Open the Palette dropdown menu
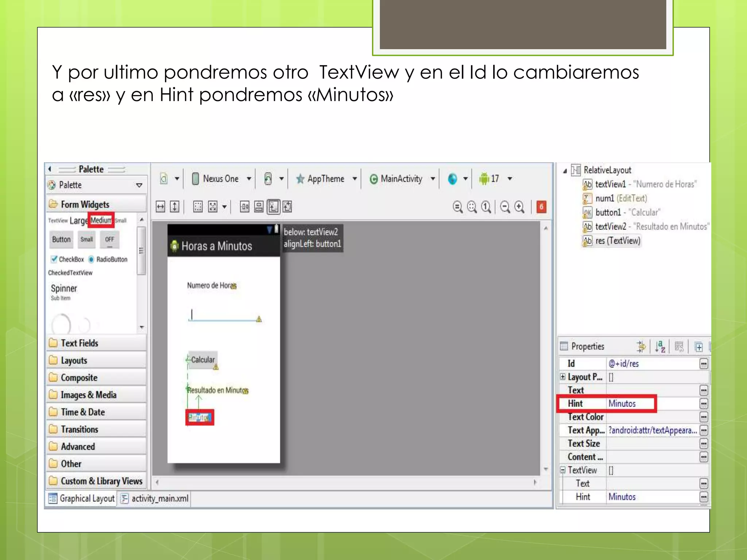 coord(139,185)
